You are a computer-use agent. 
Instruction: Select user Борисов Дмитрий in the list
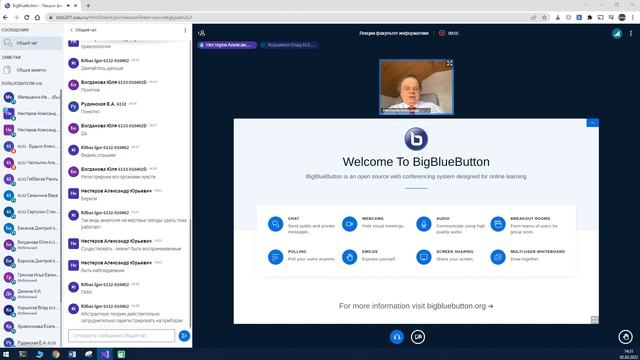point(31,260)
